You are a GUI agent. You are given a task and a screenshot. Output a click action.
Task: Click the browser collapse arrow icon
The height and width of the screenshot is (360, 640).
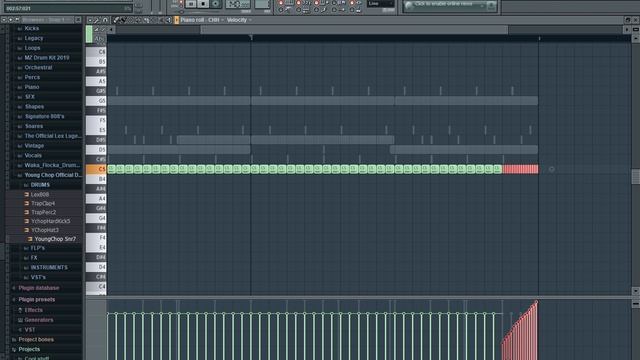[x=4, y=20]
